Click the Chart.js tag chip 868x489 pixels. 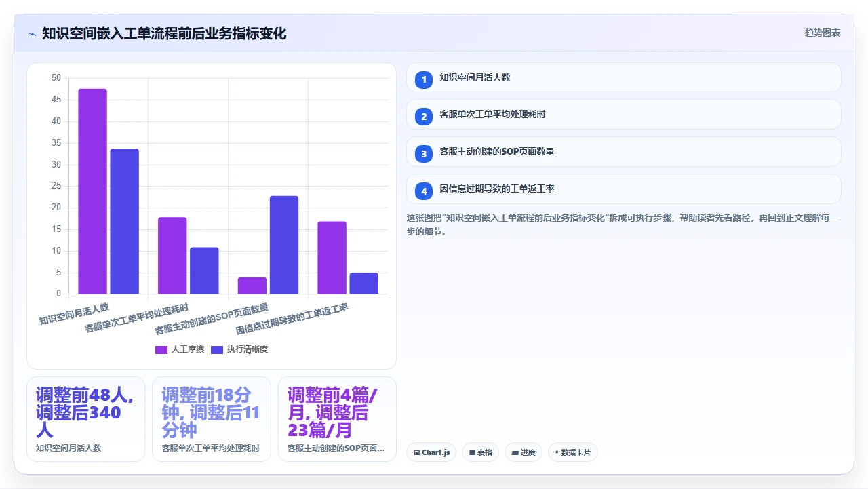click(x=431, y=452)
